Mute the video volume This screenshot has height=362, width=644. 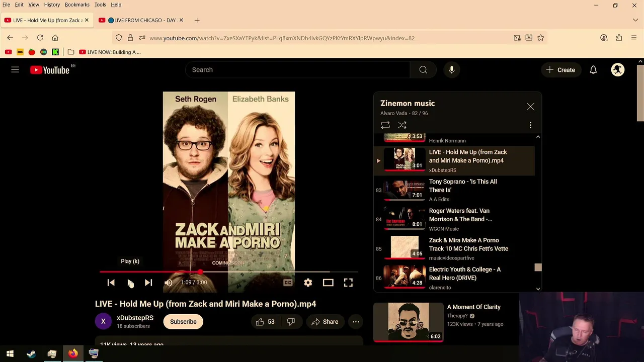[x=169, y=283]
